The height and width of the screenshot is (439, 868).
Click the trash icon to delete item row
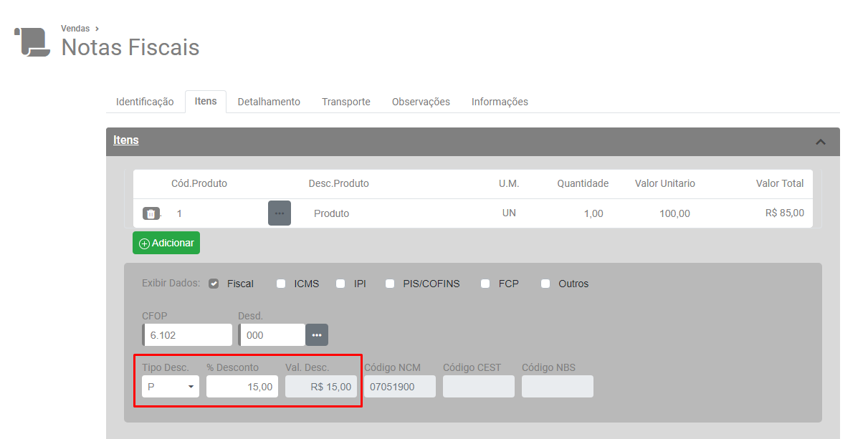tap(151, 213)
